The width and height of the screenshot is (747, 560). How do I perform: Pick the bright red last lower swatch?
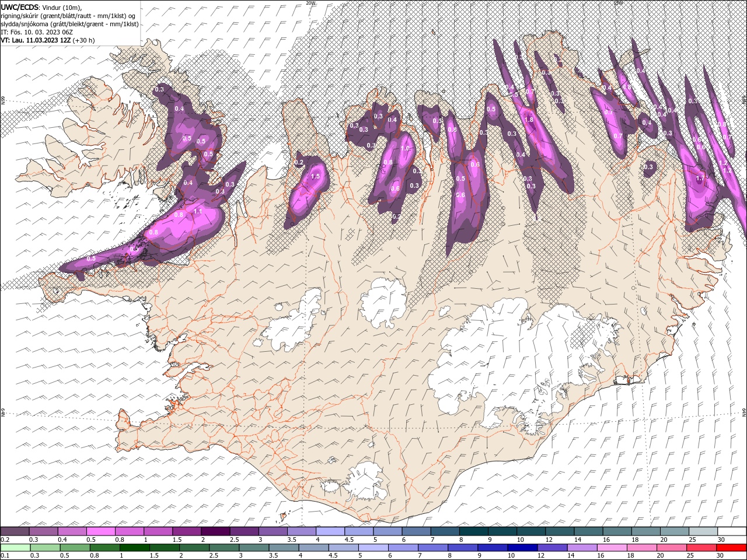pyautogui.click(x=731, y=548)
